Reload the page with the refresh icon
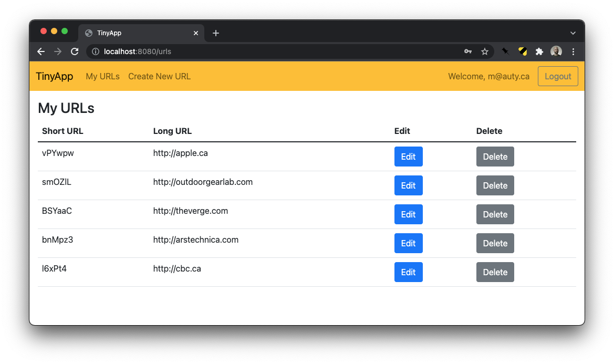 click(x=75, y=51)
